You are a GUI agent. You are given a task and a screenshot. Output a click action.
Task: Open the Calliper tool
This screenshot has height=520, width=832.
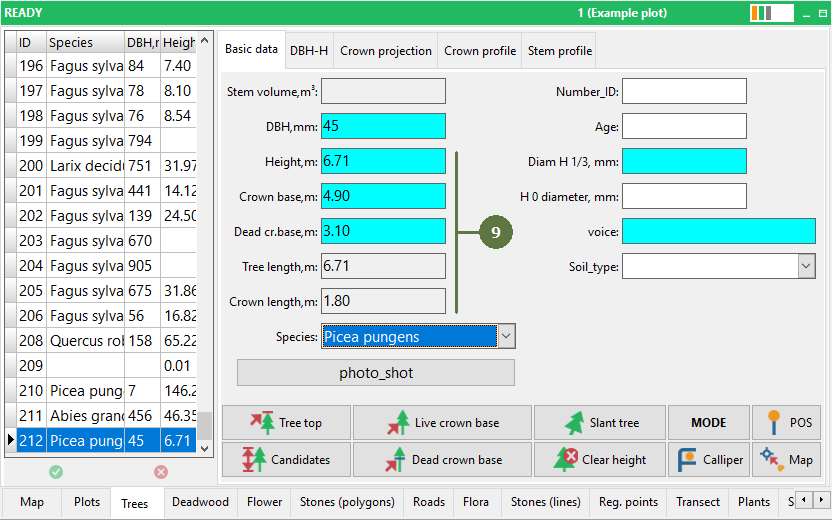(x=709, y=460)
